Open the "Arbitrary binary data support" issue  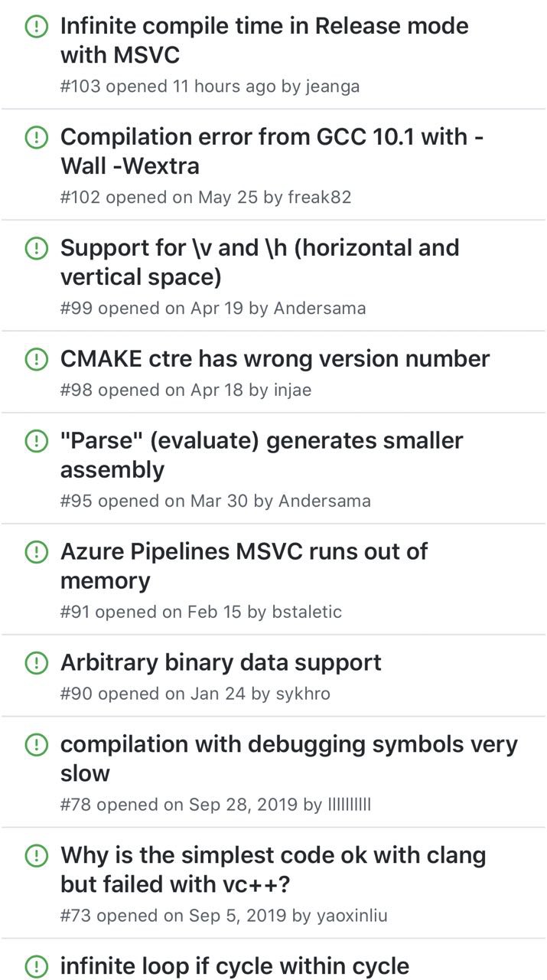point(220,662)
